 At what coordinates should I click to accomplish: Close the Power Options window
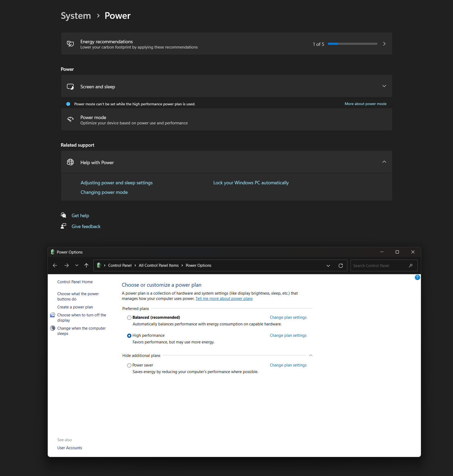(x=413, y=252)
